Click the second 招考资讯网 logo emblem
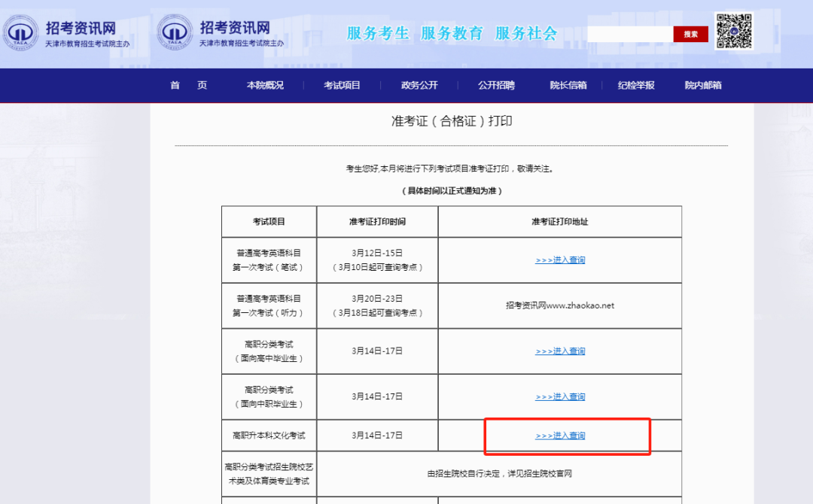Screen dimensions: 813x504 175,33
